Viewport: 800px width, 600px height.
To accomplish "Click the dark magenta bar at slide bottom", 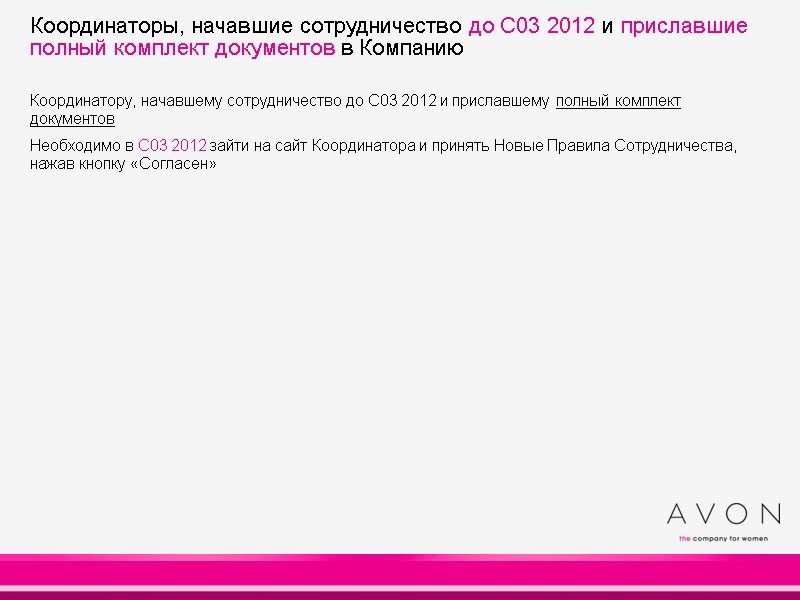I will [400, 595].
